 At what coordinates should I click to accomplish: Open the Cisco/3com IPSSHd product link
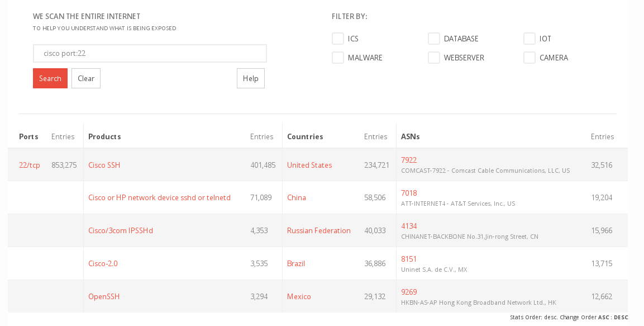point(121,230)
